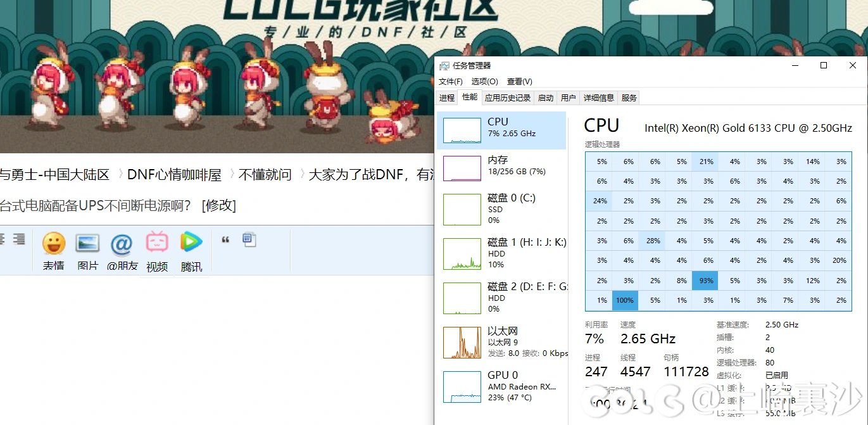Switch to the 应用历史记录 tab
The height and width of the screenshot is (425, 868).
508,98
